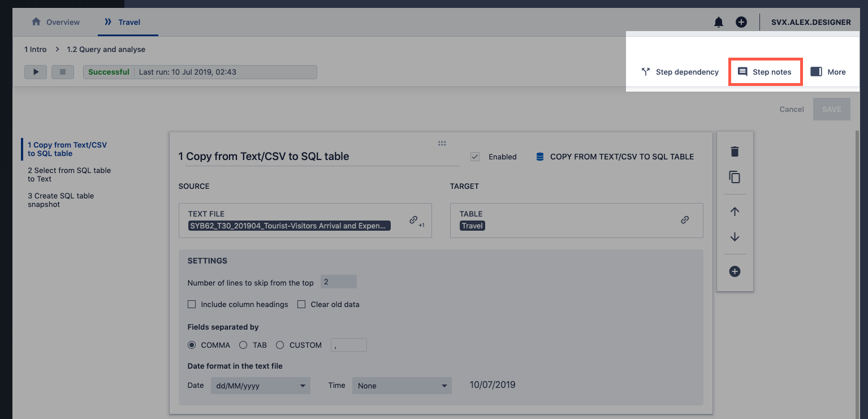Move step down with arrow icon
This screenshot has height=419, width=868.
pyautogui.click(x=735, y=237)
